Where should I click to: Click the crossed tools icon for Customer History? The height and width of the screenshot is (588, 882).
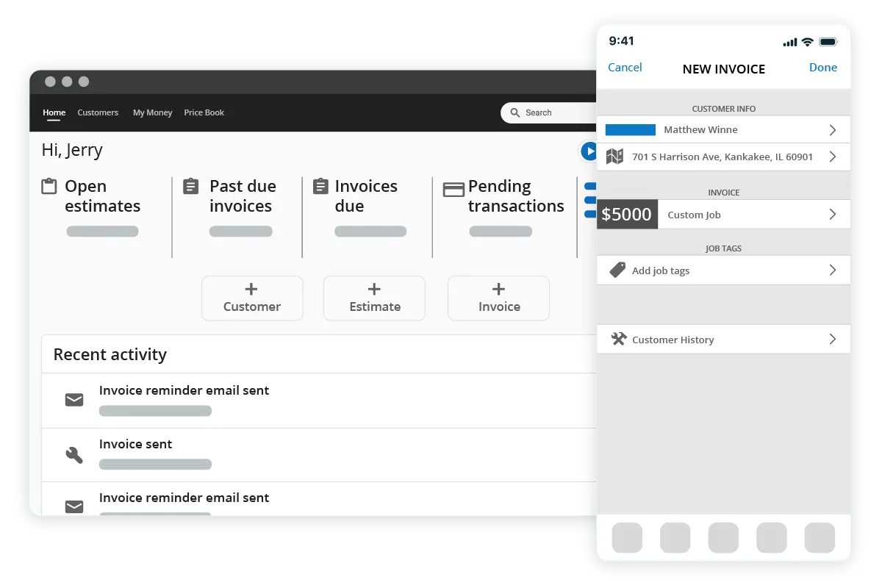pos(617,339)
